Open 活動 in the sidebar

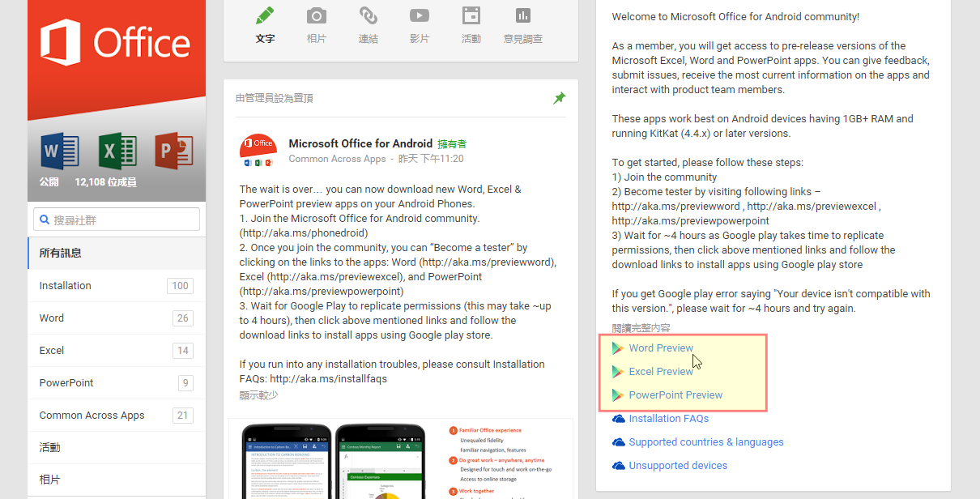coord(117,447)
